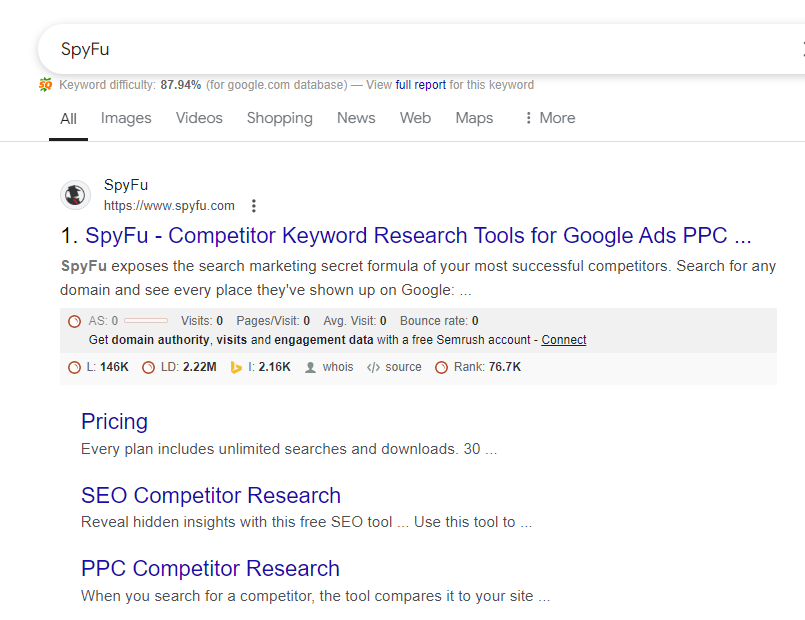This screenshot has width=805, height=620.
Task: Select the All results tab
Action: [x=68, y=119]
